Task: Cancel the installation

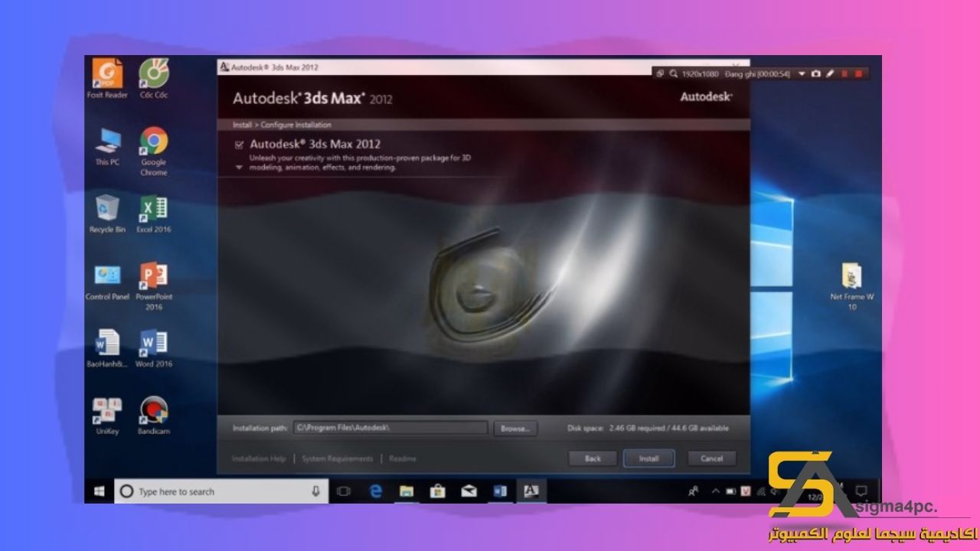Action: click(711, 458)
